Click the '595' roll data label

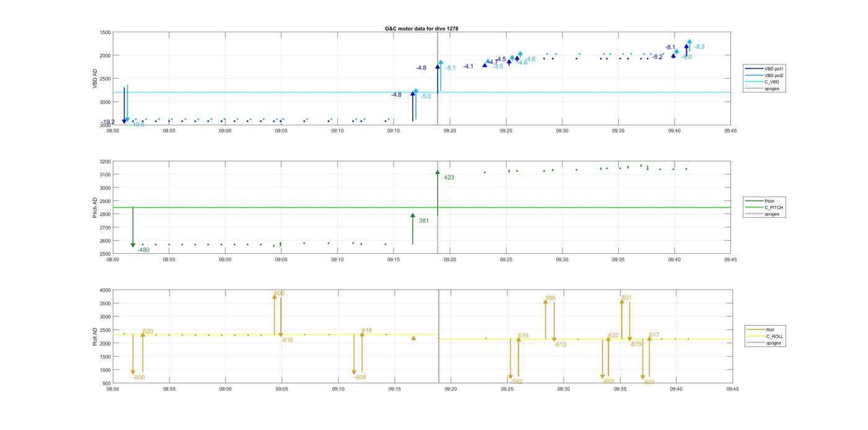551,298
